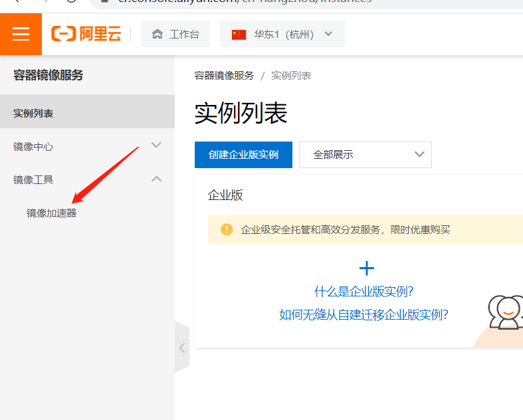The width and height of the screenshot is (523, 420).
Task: Click the 实例列表 breadcrumb item
Action: 291,76
